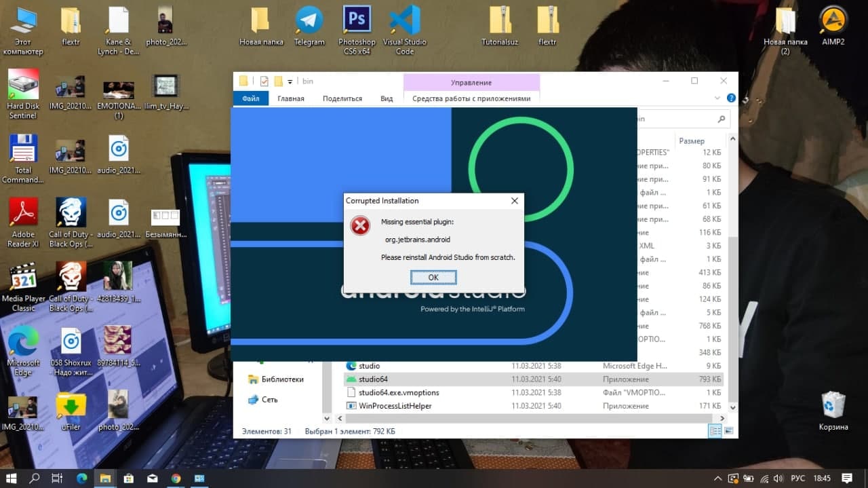Open volume control in system tray
Screen dimensions: 868x488
778,478
